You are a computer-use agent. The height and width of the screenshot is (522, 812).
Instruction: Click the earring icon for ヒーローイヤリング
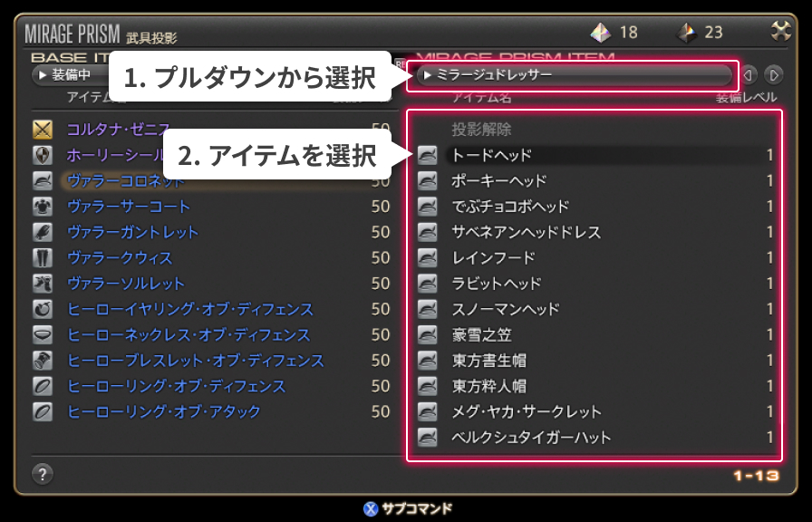[x=43, y=309]
